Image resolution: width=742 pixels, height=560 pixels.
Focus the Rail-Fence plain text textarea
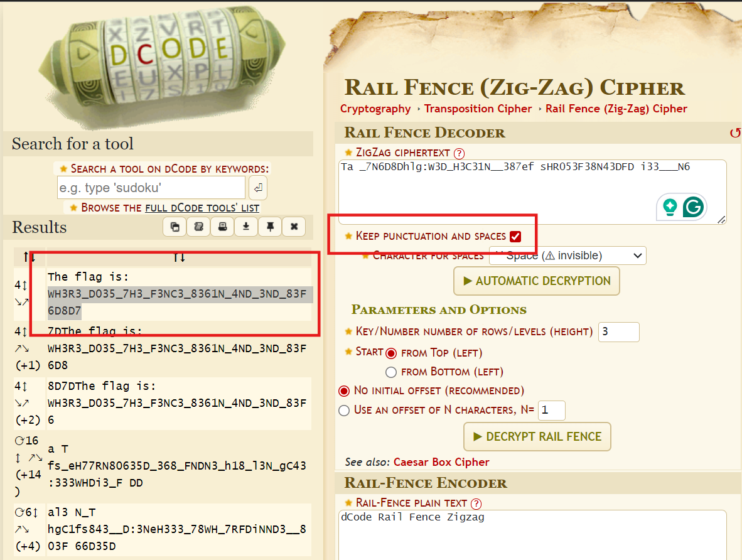pyautogui.click(x=532, y=535)
